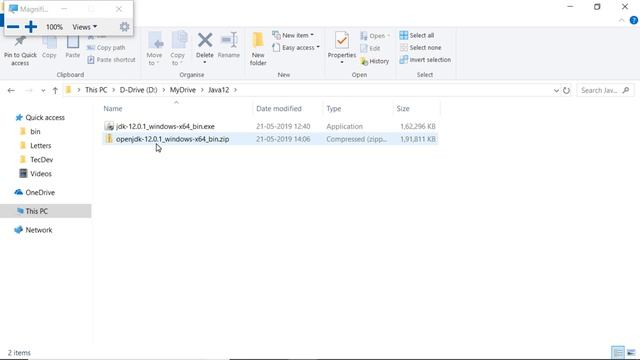
Task: Click MyDrive in address bar
Action: 183,90
